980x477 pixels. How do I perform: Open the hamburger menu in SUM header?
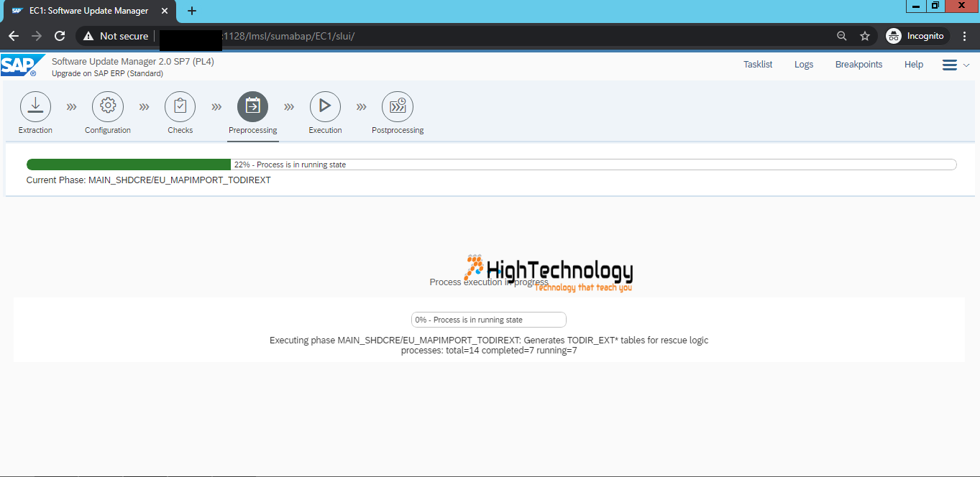950,65
